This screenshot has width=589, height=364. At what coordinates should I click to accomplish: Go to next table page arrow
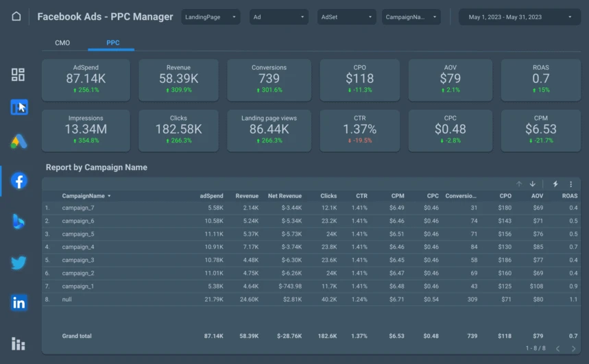[573, 349]
